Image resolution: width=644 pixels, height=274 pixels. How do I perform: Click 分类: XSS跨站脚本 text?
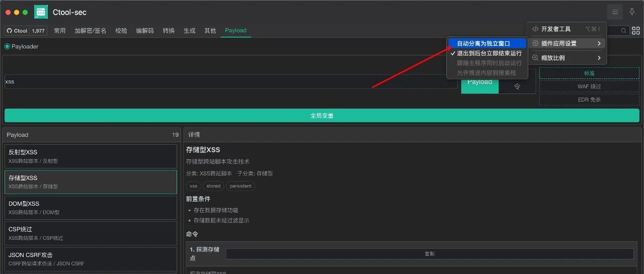click(x=209, y=173)
